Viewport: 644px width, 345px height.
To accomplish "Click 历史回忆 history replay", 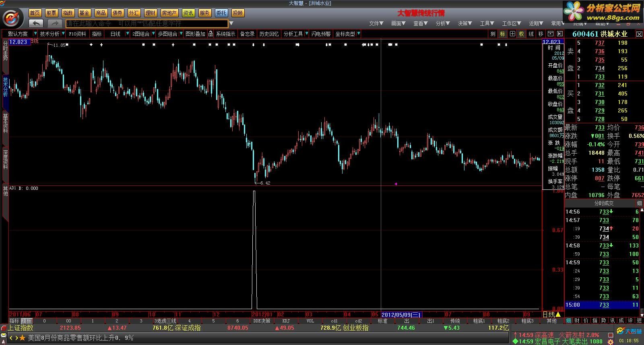I will [269, 34].
